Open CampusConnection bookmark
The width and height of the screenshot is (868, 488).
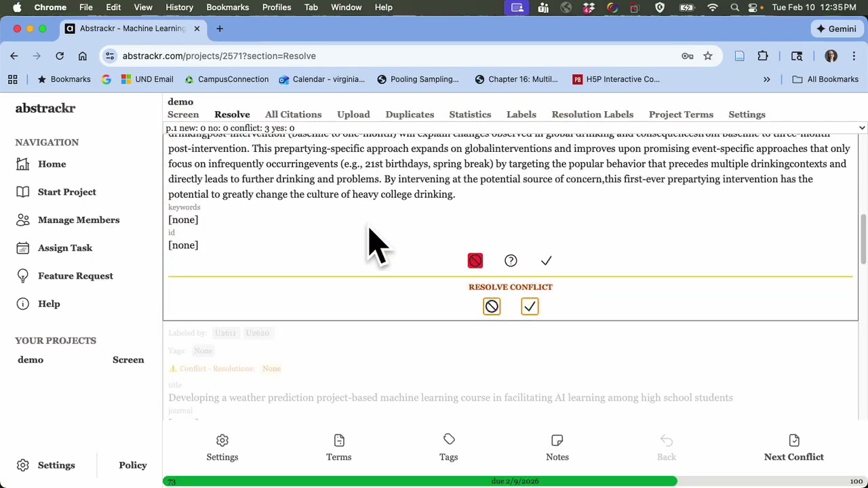pyautogui.click(x=226, y=79)
